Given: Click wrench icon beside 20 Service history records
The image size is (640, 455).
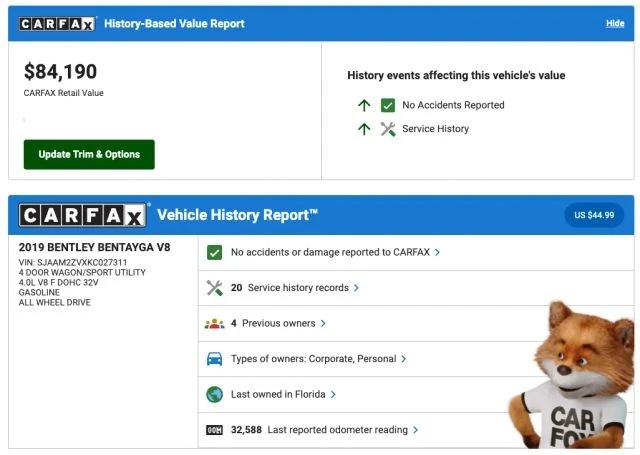Looking at the screenshot, I should [x=214, y=288].
